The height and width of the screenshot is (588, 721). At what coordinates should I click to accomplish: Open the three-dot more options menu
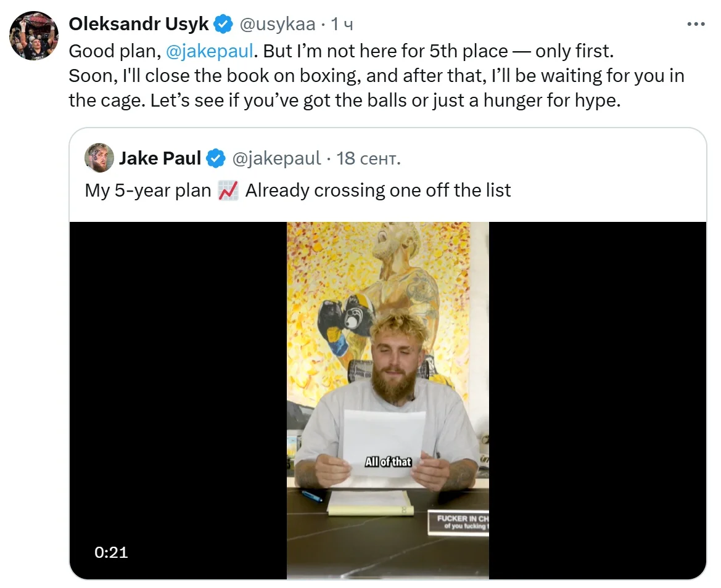click(695, 25)
